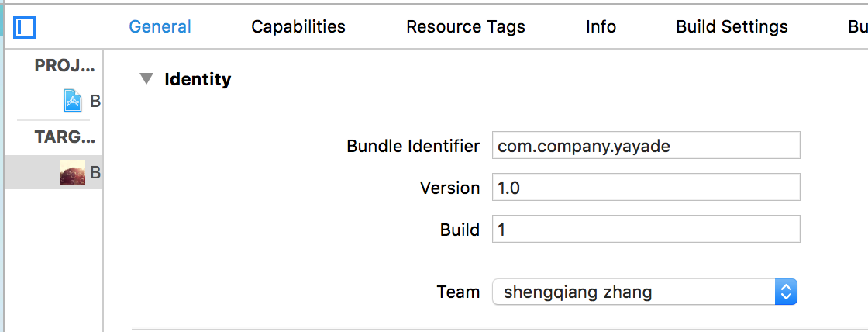
Task: Click the PROJECT section header
Action: 65,65
